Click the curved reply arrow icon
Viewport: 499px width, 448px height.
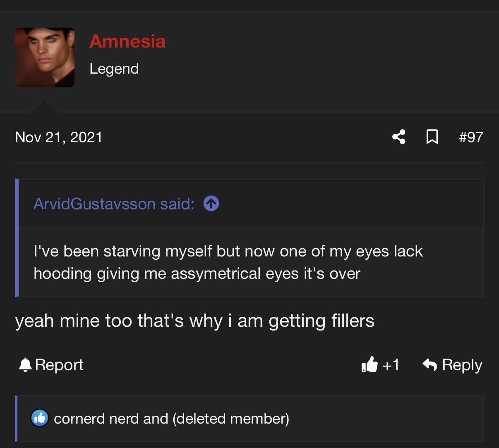point(429,365)
